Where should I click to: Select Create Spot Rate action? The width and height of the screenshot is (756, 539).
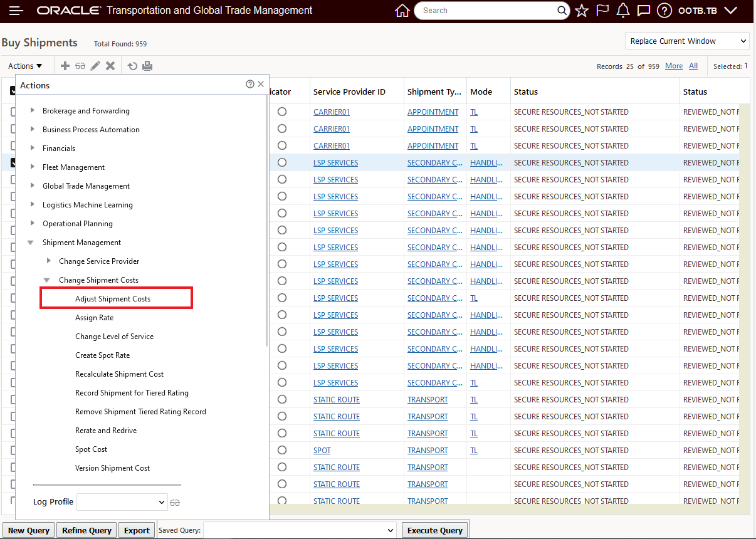pos(103,355)
